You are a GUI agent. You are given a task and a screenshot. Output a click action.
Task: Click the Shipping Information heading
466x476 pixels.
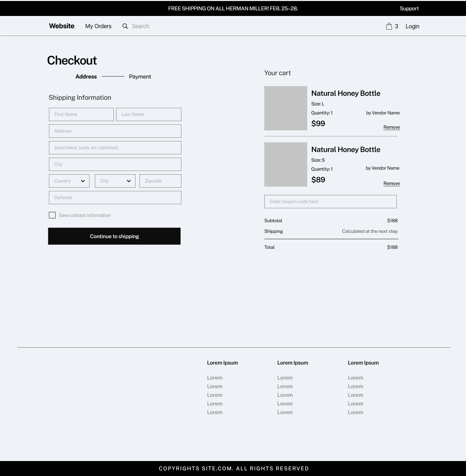tap(80, 97)
